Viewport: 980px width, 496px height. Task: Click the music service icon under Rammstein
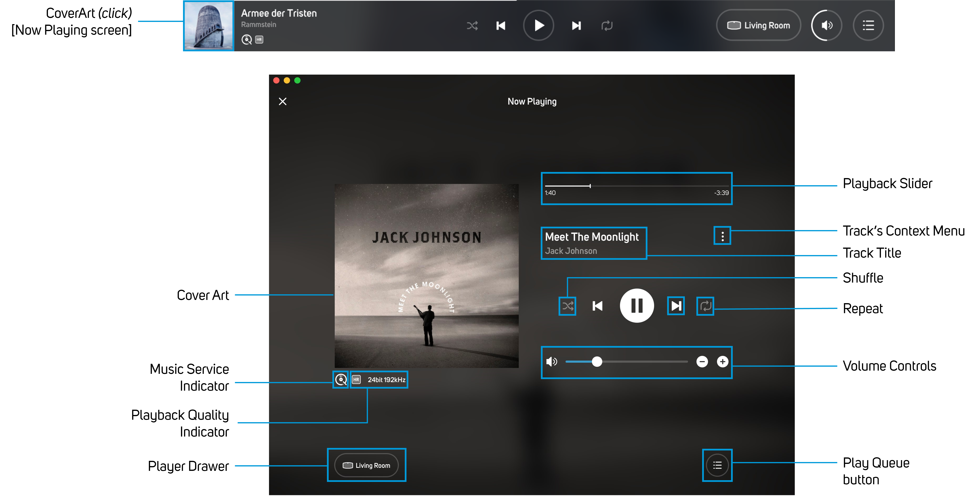(247, 40)
